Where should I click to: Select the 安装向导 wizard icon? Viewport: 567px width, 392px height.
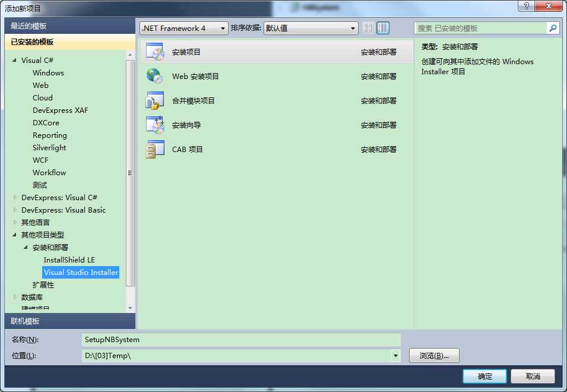[x=155, y=125]
